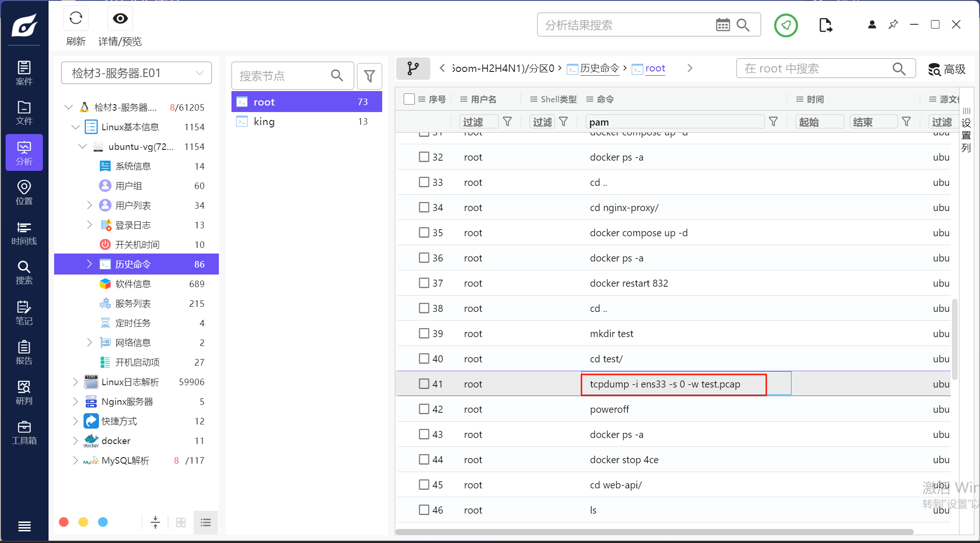Click the refresh (刷新) icon
The width and height of the screenshot is (980, 543).
(76, 19)
